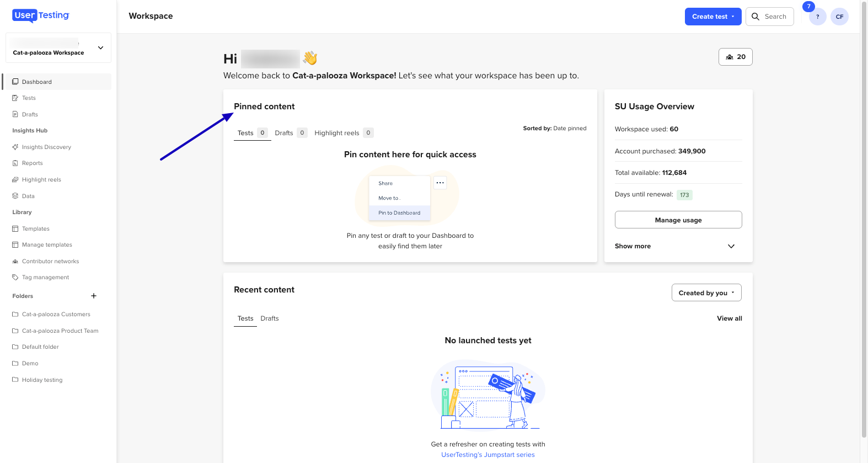Click the Tag management tag icon
Image resolution: width=868 pixels, height=463 pixels.
click(15, 277)
